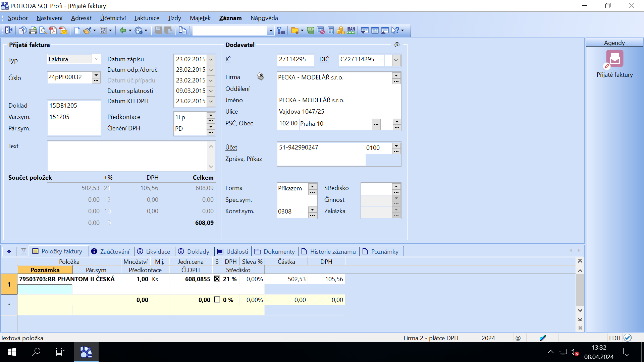Click the sum filter icon in tab row

(23, 251)
